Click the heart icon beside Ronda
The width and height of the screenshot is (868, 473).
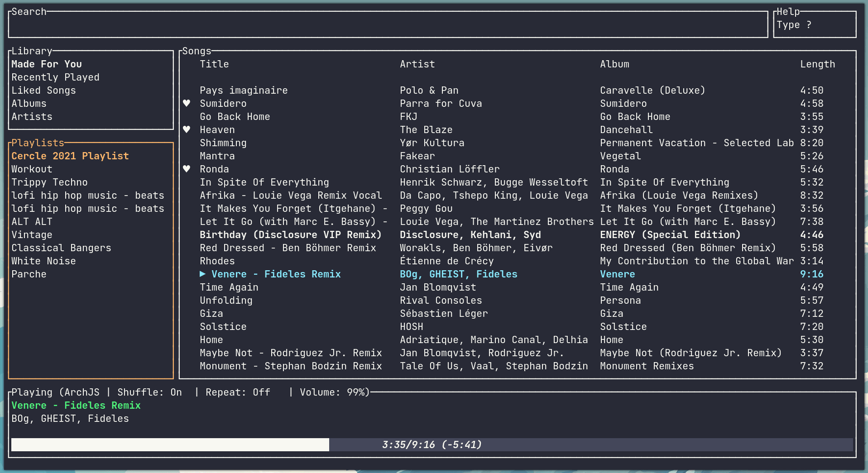[x=187, y=169]
